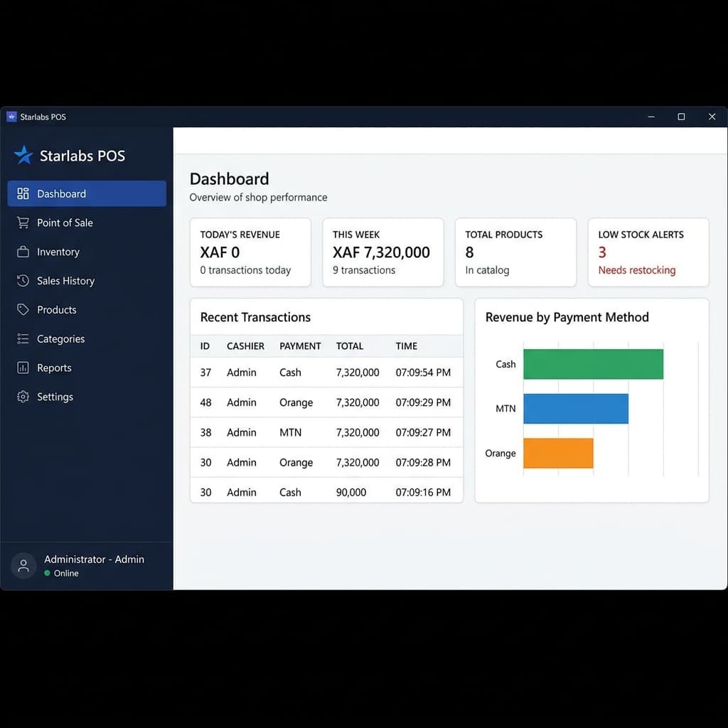Click MTN in the payment column
Viewport: 728px width, 728px height.
tap(290, 432)
